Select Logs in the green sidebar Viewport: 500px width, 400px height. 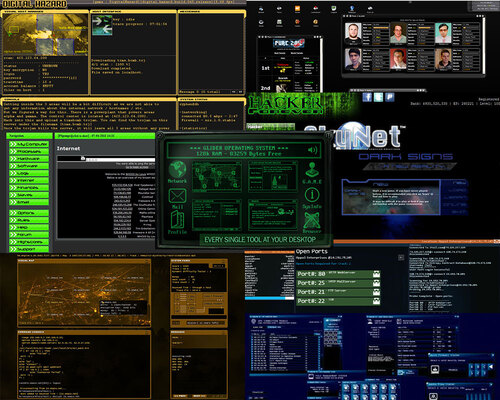tap(29, 173)
